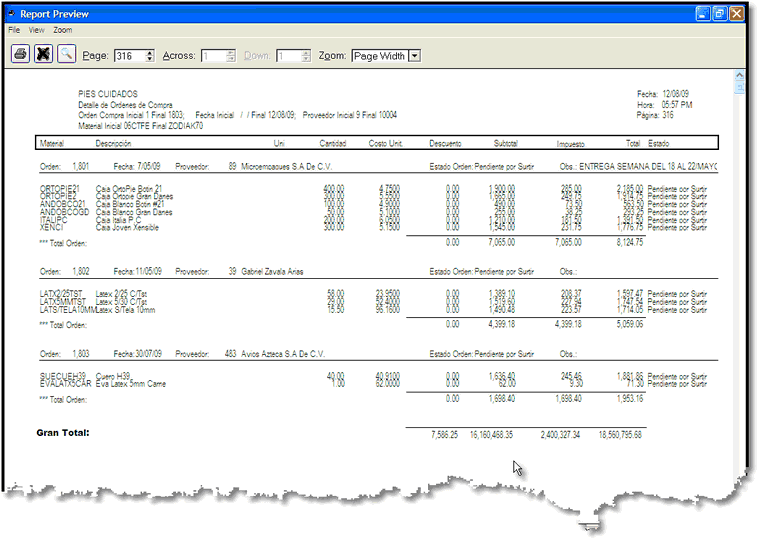Increase page number with up stepper arrow
Image resolution: width=759 pixels, height=541 pixels.
coord(150,53)
